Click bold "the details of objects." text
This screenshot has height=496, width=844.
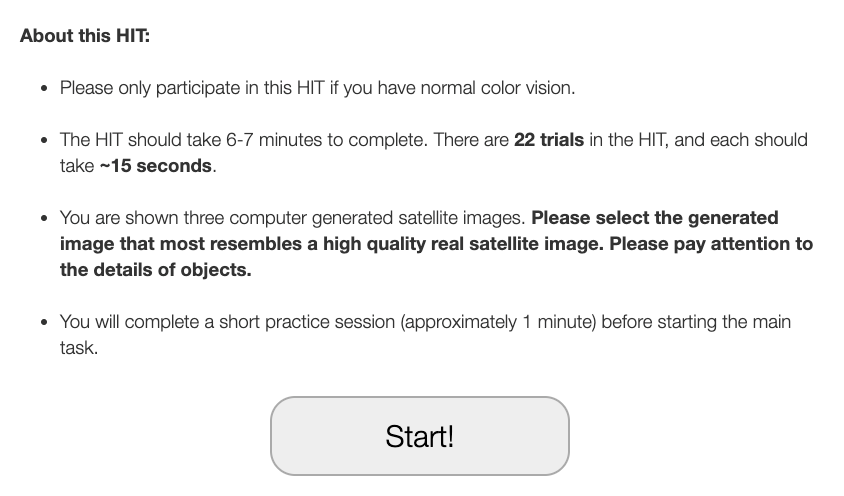(155, 270)
